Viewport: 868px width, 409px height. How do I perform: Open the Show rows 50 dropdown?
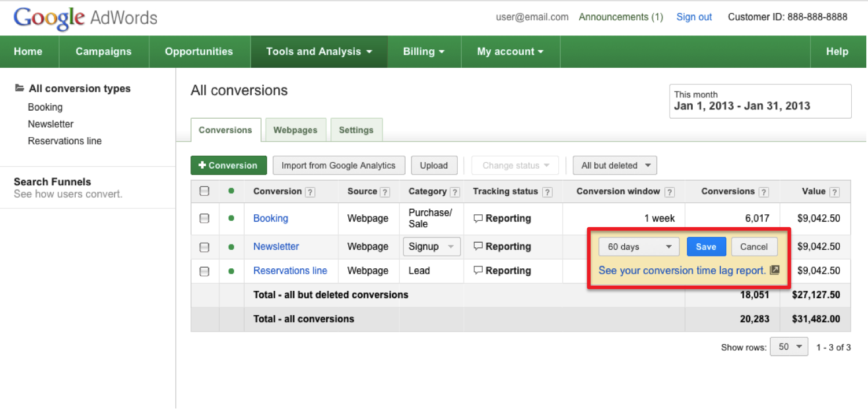click(789, 347)
